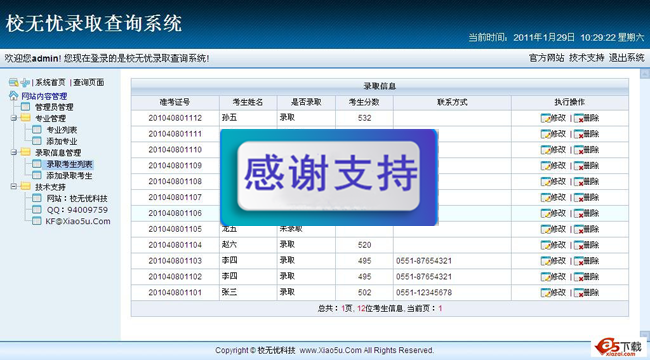Click the 考生姓名 column header
The image size is (650, 360).
click(x=248, y=102)
